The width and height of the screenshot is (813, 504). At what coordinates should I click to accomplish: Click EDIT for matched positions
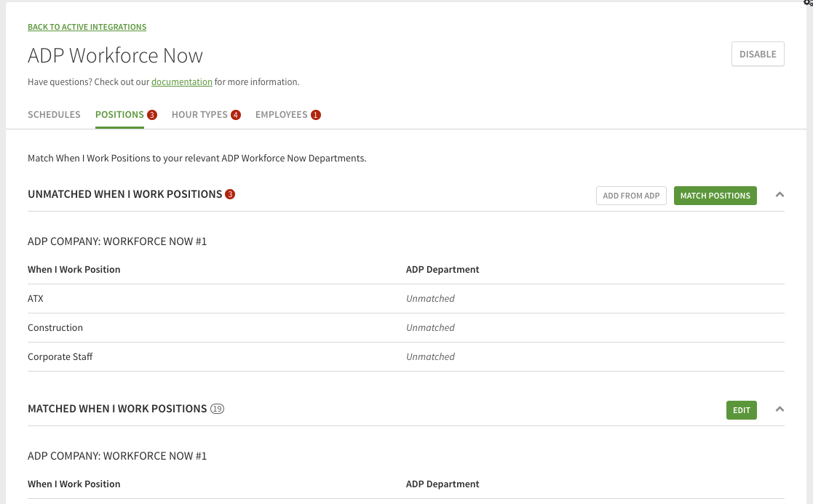click(x=741, y=409)
